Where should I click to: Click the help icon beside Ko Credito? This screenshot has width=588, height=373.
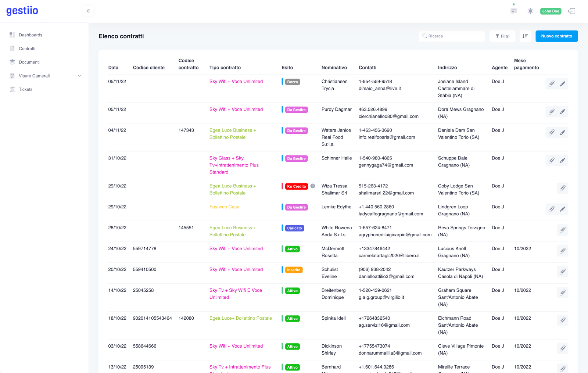pyautogui.click(x=313, y=186)
